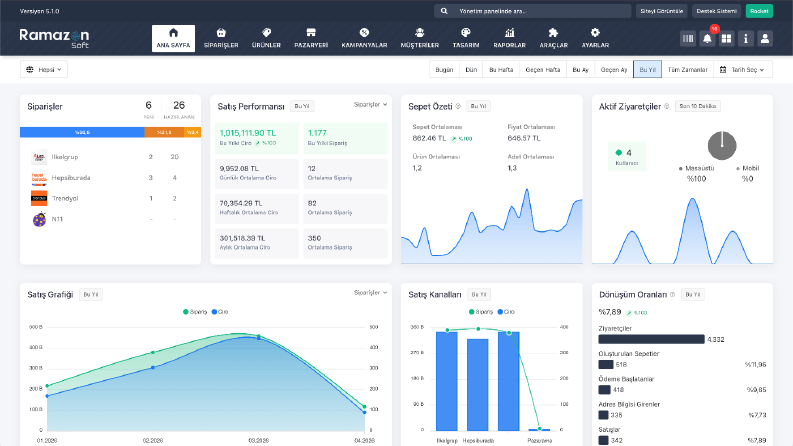Select the Bugün date filter
This screenshot has height=446, width=793.
click(444, 69)
